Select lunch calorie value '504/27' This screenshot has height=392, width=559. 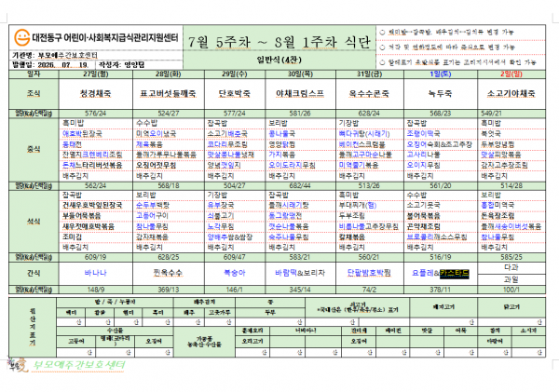[235, 186]
